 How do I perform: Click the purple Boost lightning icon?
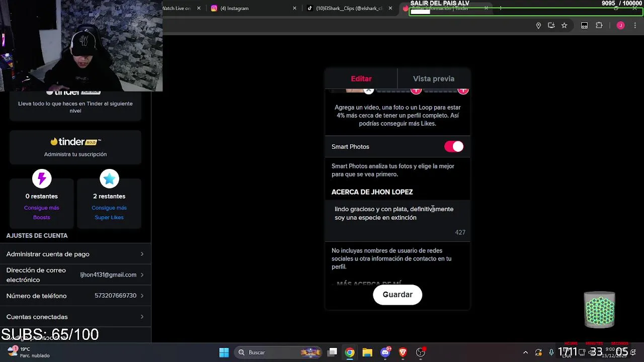(42, 178)
